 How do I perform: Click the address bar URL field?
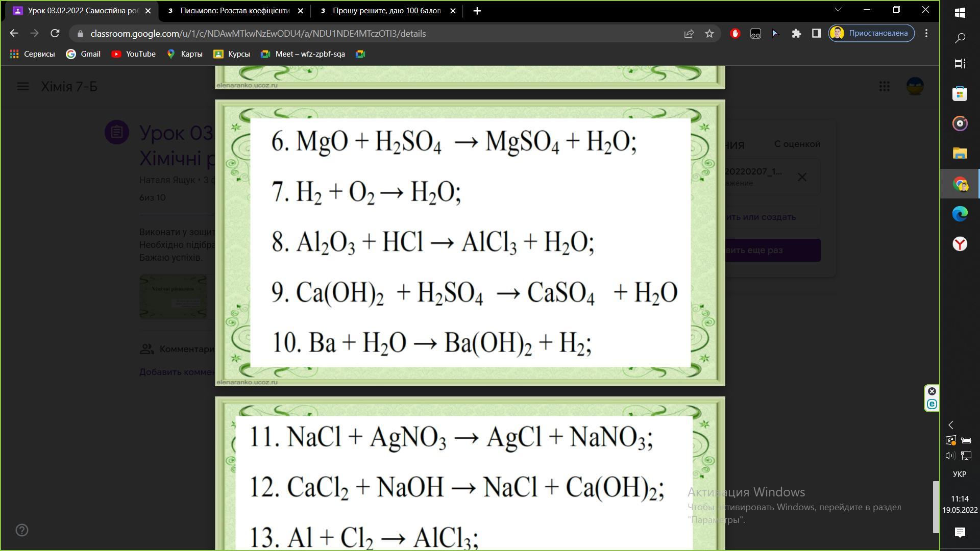378,34
